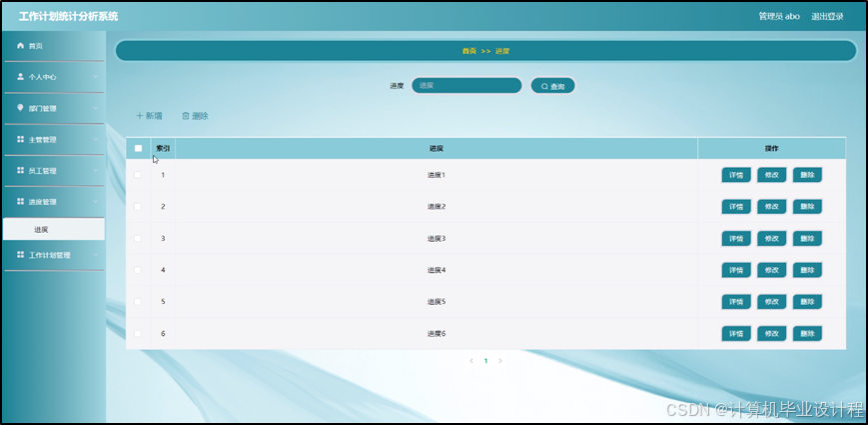This screenshot has width=868, height=425.
Task: Click 首页 in the breadcrumb
Action: click(x=468, y=50)
